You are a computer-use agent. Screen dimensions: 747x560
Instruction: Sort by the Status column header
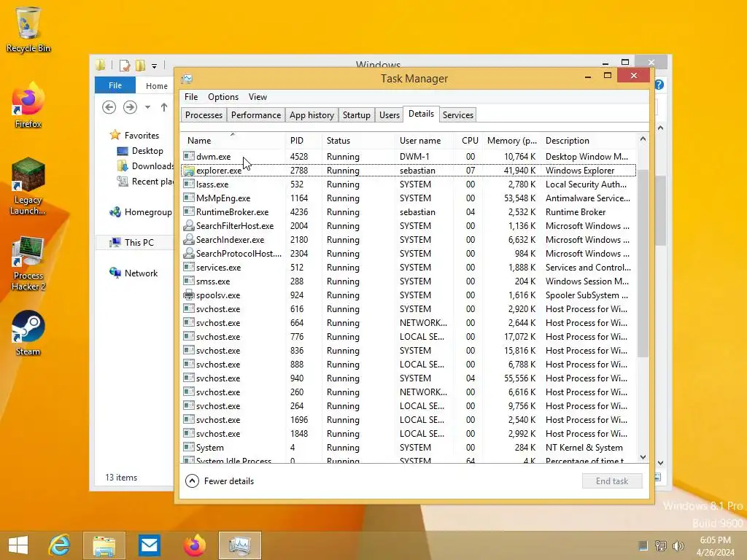pyautogui.click(x=358, y=141)
